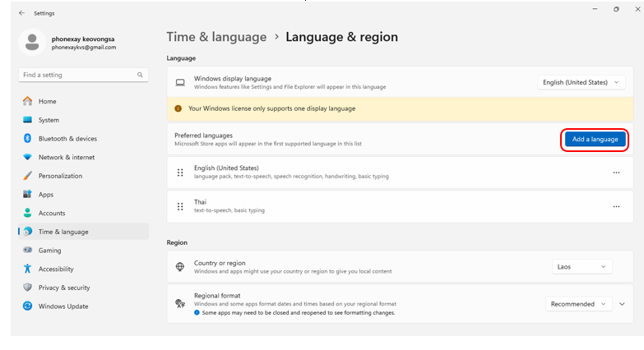Open Network & internet settings
The width and height of the screenshot is (644, 350).
[x=66, y=157]
